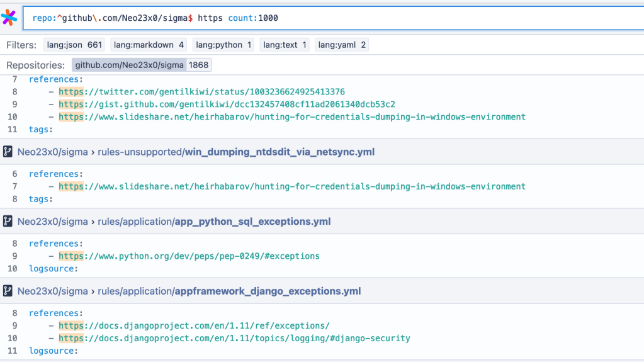This screenshot has width=644, height=362.
Task: Click repo icon beside app_python_sql_exceptions.yml
Action: pos(8,221)
